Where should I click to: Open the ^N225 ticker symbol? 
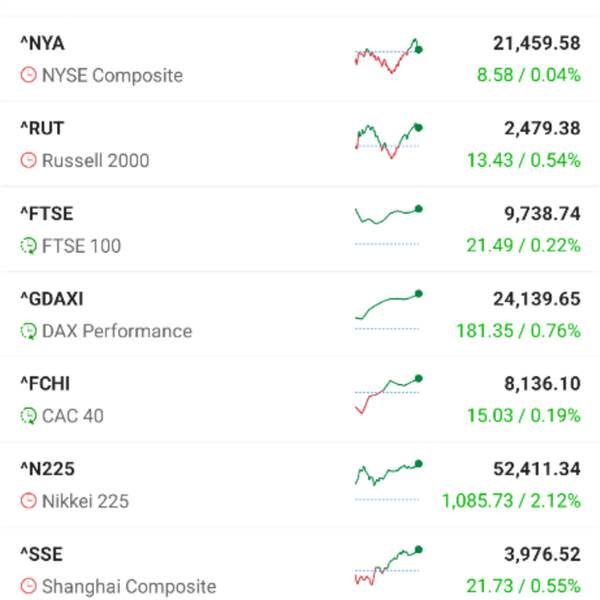(x=44, y=469)
